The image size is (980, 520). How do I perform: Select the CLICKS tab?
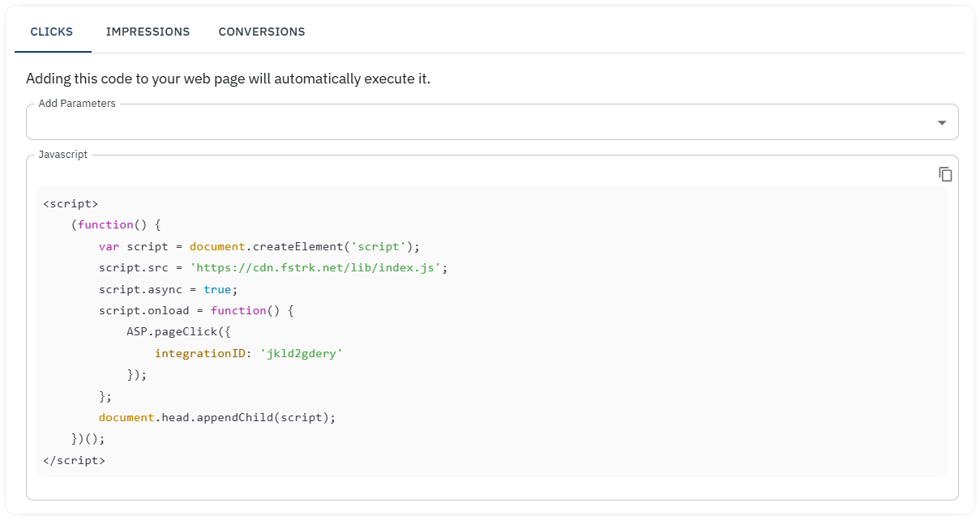[51, 32]
